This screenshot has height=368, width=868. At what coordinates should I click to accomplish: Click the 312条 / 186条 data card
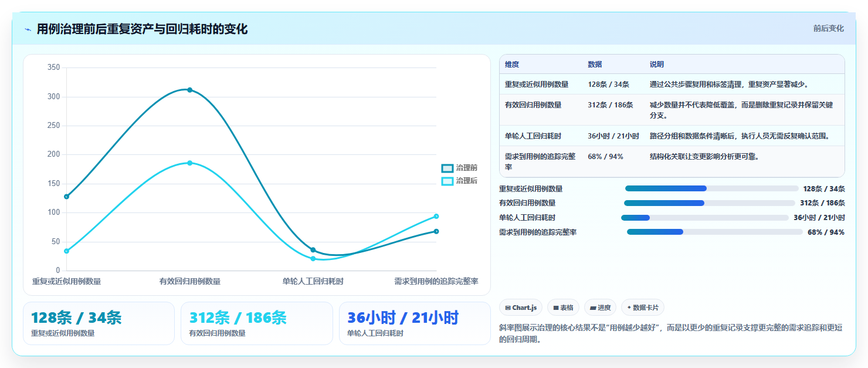click(x=257, y=323)
